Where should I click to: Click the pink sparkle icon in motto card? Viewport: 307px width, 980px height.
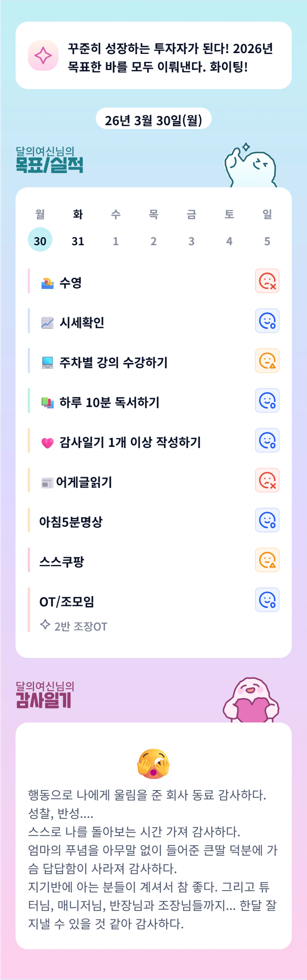(43, 56)
